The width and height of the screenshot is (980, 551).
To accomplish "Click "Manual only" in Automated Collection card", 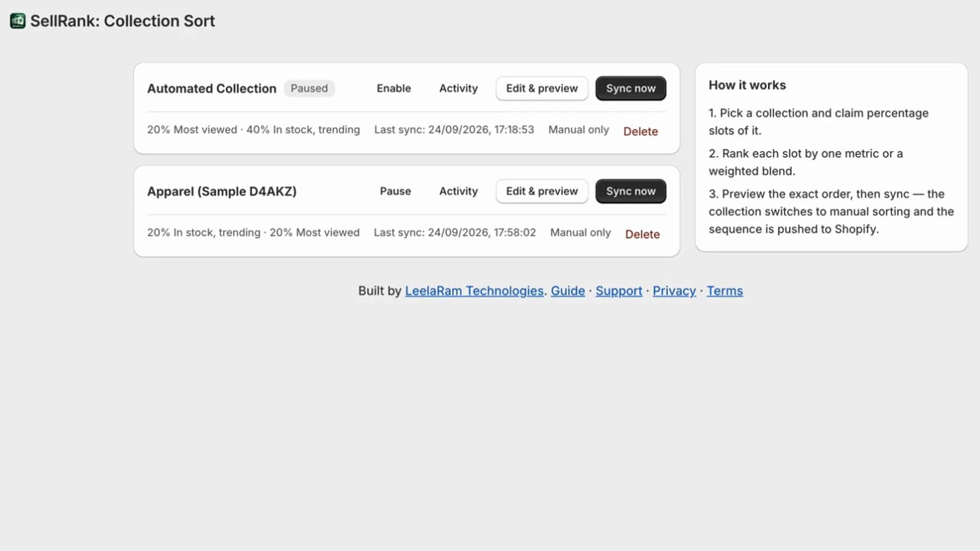I will coord(579,130).
